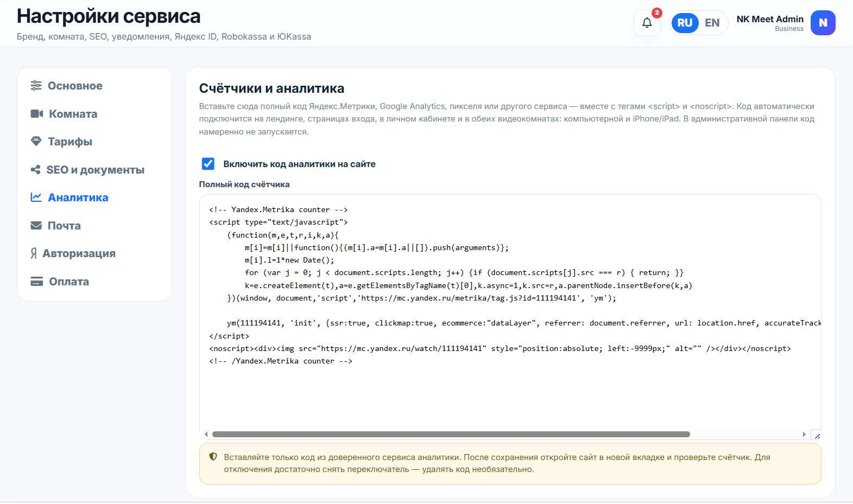853x504 pixels.
Task: Click the SEO share icon
Action: click(x=35, y=170)
